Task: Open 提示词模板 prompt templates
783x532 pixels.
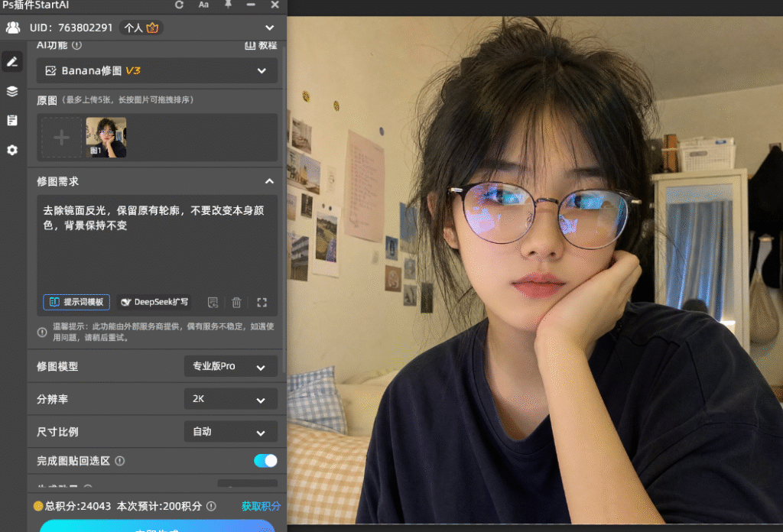Action: point(76,302)
